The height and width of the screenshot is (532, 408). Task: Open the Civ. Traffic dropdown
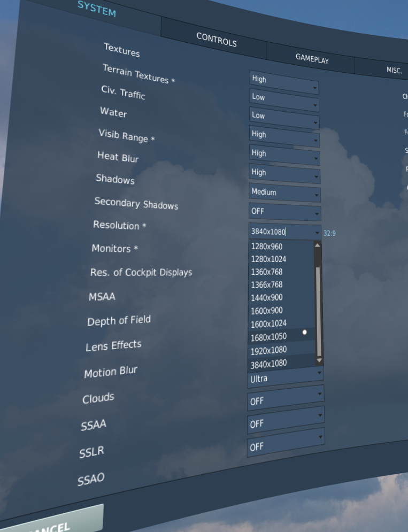click(x=284, y=118)
